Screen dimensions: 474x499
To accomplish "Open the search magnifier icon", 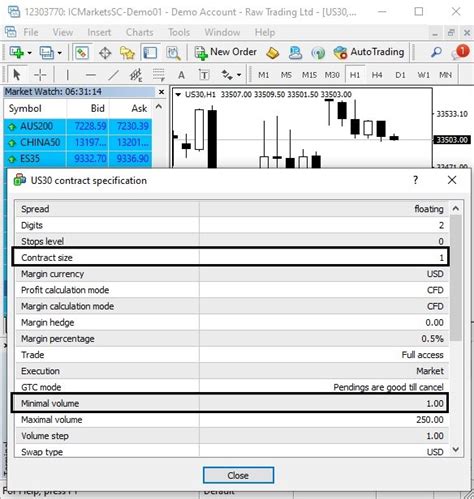I will coord(435,53).
